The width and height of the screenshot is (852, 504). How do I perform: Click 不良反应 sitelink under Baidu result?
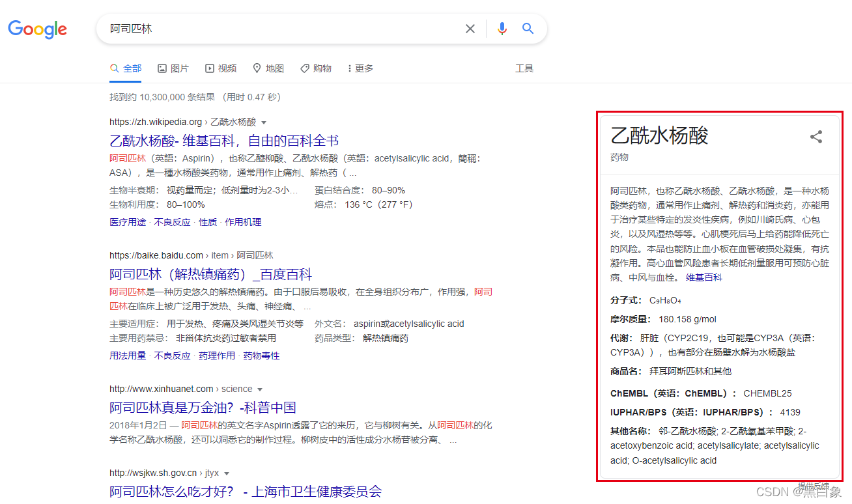coord(173,356)
